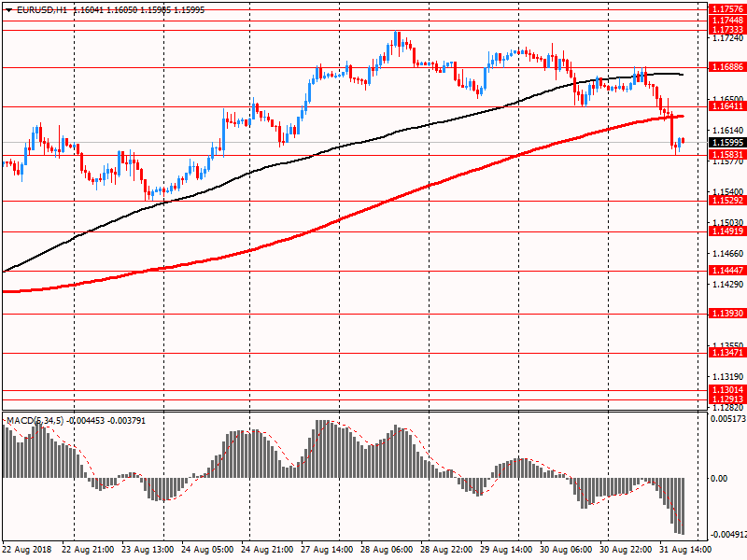Screen dimensions: 747x560
Task: Click the MACD signal value -0.003791
Action: [127, 421]
